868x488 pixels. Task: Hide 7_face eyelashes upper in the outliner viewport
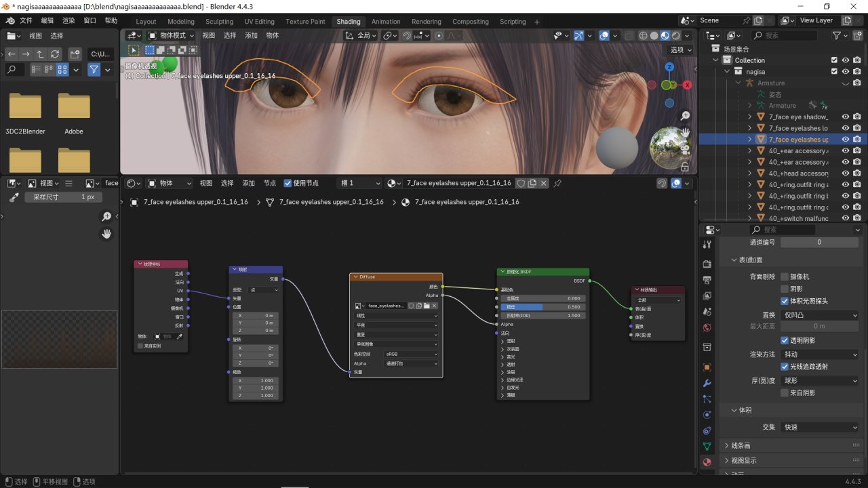tap(846, 140)
